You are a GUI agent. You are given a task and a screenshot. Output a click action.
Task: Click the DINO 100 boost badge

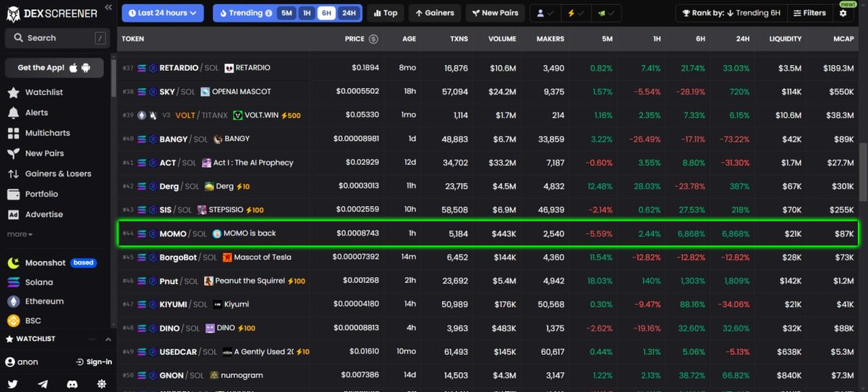point(246,328)
